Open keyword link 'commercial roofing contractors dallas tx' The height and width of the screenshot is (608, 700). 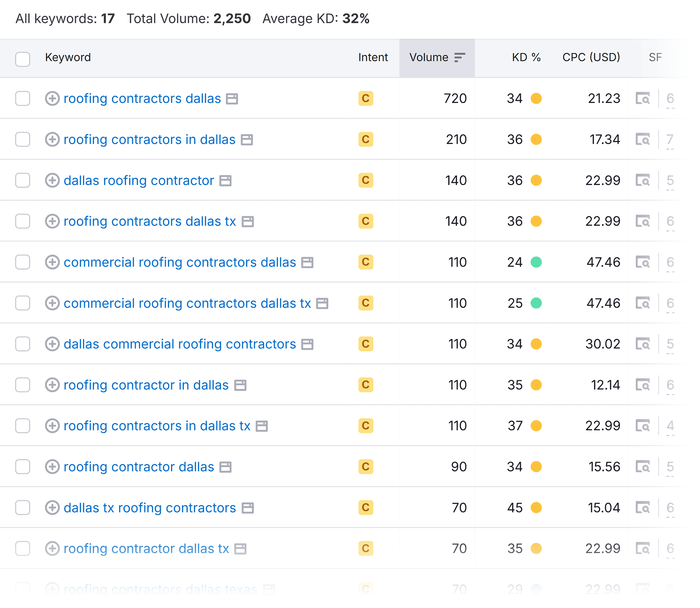187,303
